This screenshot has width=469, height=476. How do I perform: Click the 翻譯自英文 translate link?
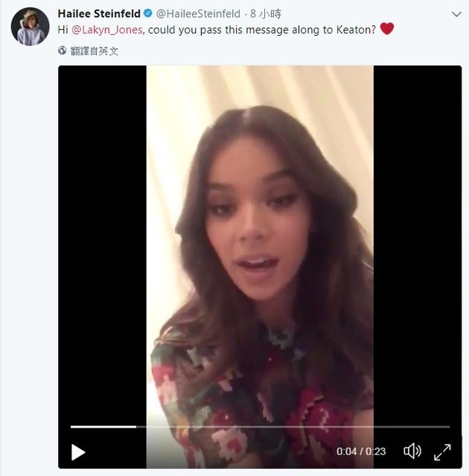[94, 51]
